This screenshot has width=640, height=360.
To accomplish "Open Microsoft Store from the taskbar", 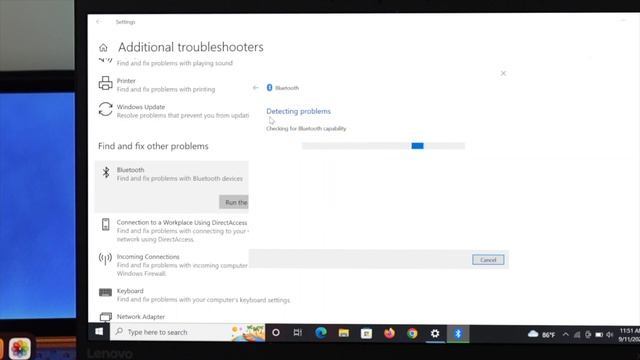I will (x=367, y=333).
